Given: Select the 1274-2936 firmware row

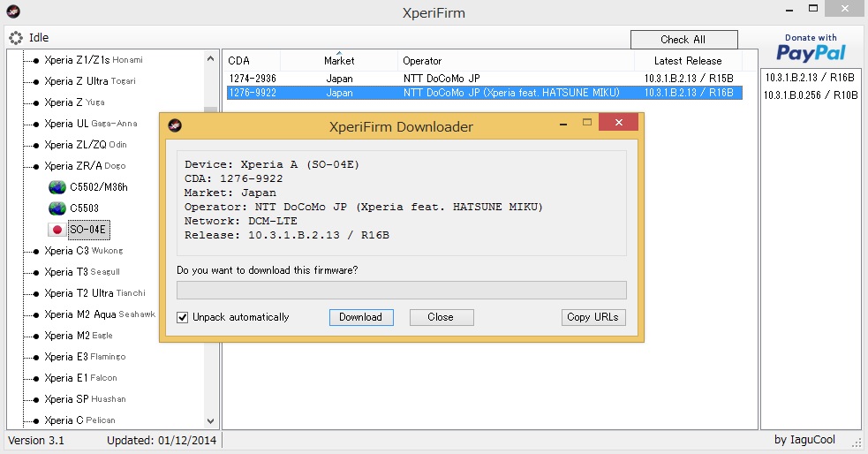Looking at the screenshot, I should [x=485, y=79].
